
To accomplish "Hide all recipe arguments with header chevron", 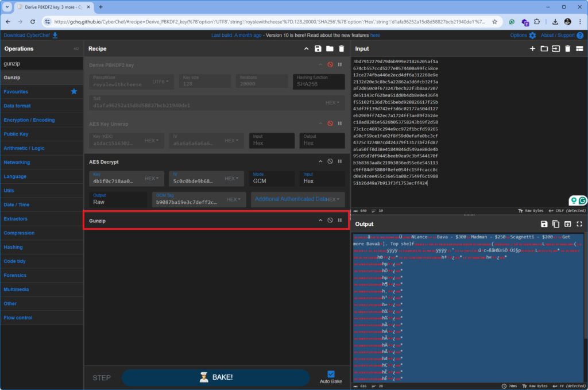I will pos(307,49).
